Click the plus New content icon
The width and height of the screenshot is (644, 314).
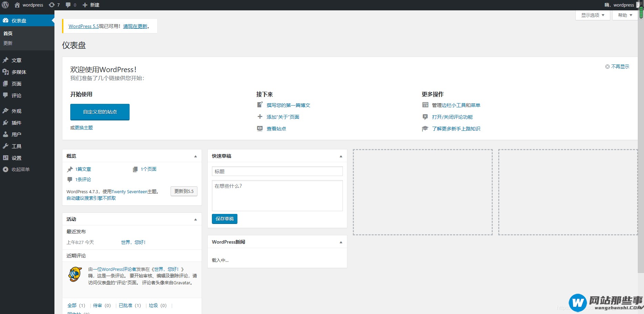point(85,5)
